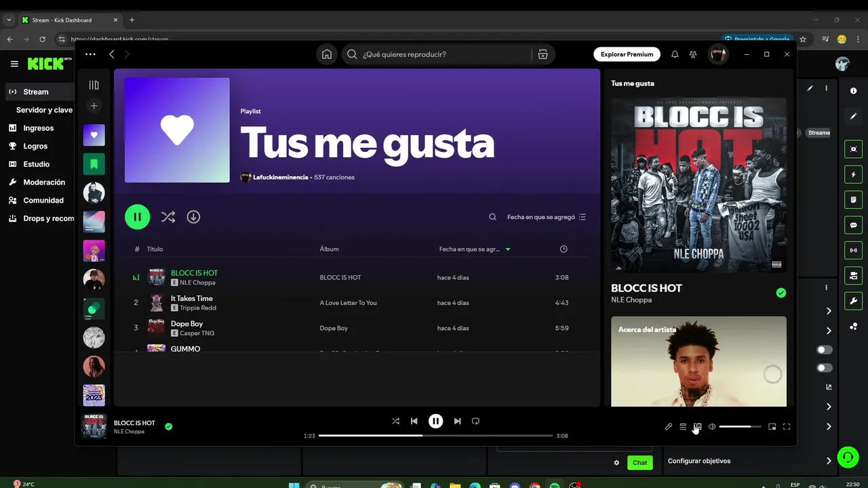Toggle the Now Playing view icon
This screenshot has height=488, width=868.
[x=697, y=426]
